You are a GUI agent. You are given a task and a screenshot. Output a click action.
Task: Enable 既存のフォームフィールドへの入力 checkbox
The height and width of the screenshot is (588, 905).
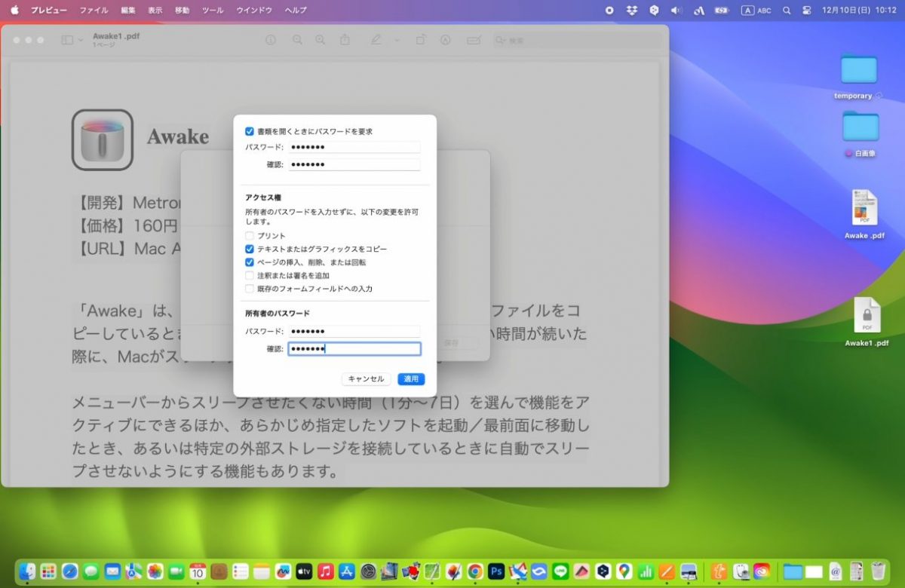[x=250, y=289]
